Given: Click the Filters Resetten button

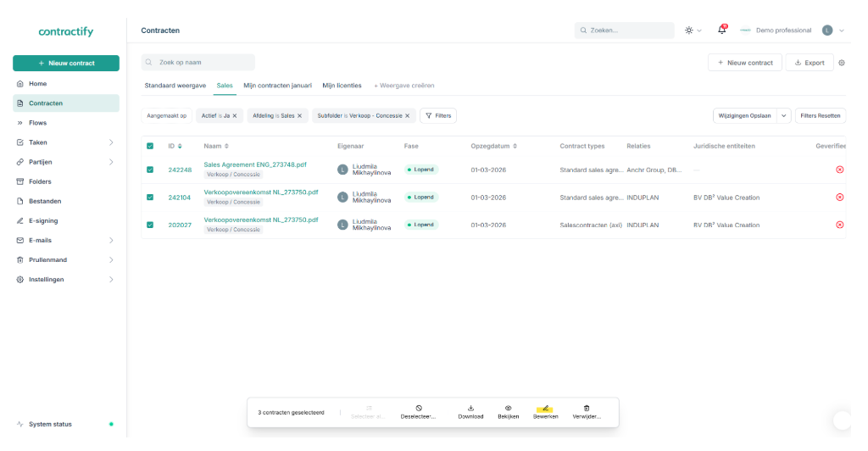Looking at the screenshot, I should click(820, 115).
